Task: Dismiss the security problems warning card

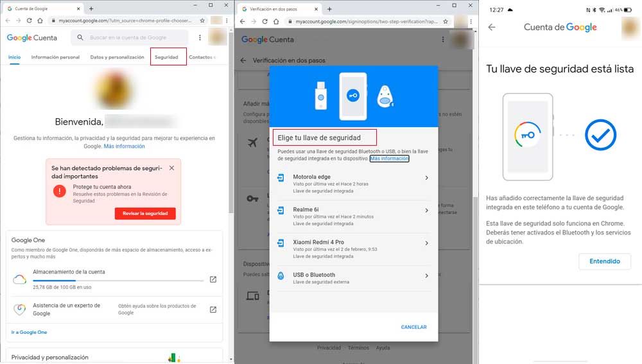Action: [x=171, y=168]
